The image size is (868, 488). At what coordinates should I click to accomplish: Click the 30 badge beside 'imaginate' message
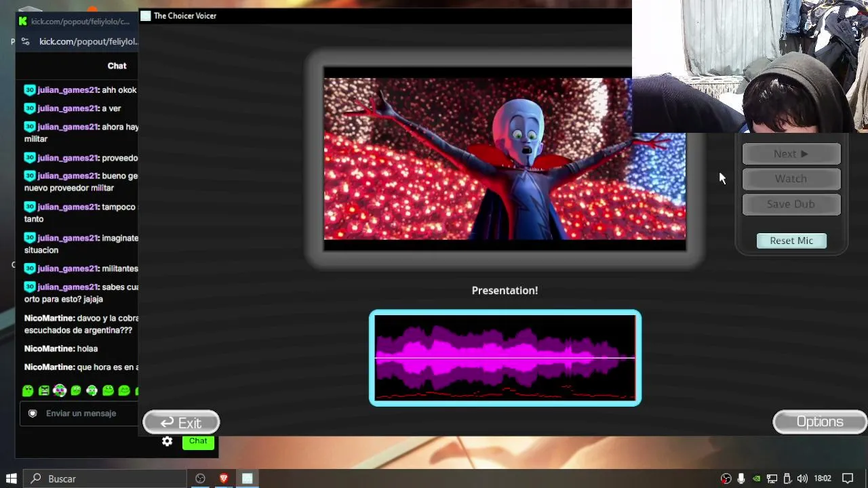29,238
